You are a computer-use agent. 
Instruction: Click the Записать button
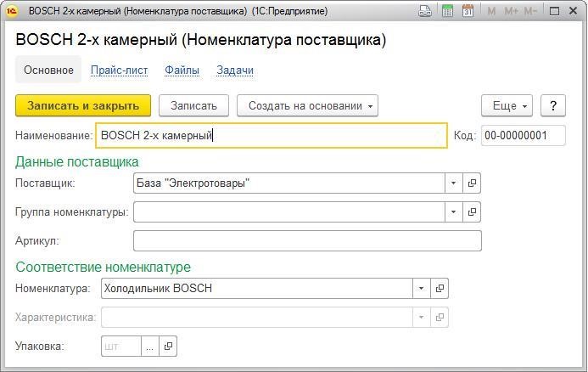193,106
